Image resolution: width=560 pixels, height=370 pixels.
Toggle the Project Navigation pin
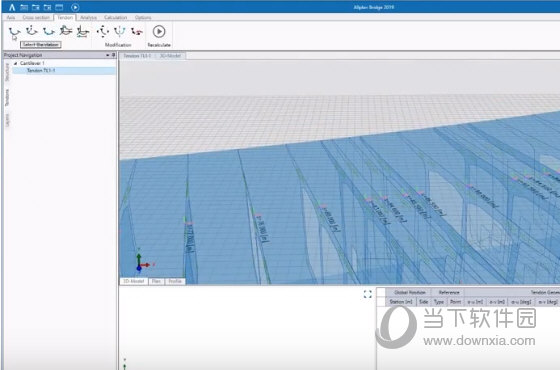coord(114,55)
